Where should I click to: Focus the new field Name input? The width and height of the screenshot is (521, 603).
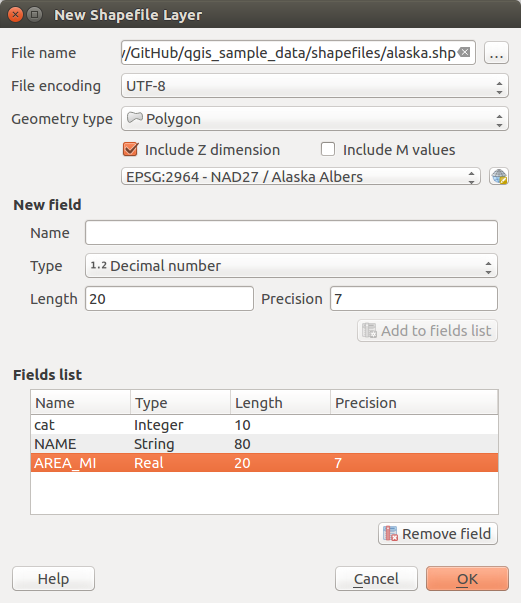tap(291, 233)
